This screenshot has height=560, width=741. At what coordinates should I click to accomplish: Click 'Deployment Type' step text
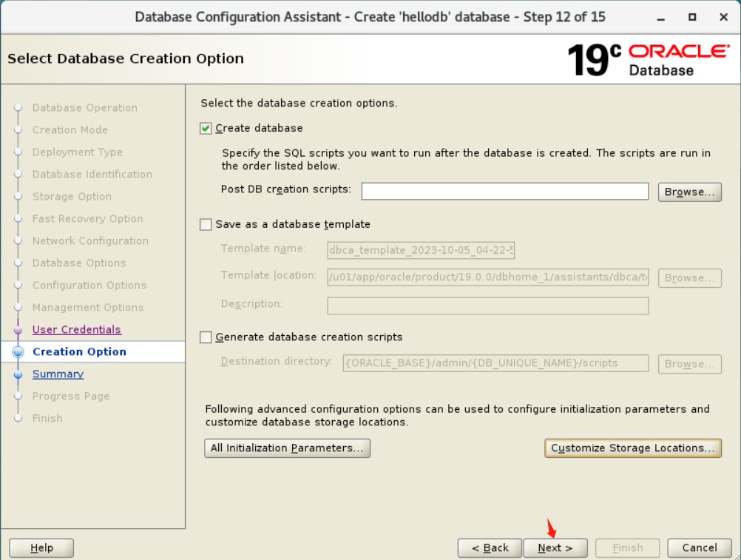pos(77,152)
